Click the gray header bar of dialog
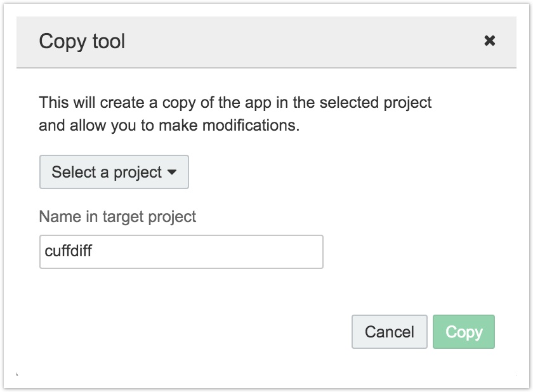533x392 pixels. coord(286,42)
